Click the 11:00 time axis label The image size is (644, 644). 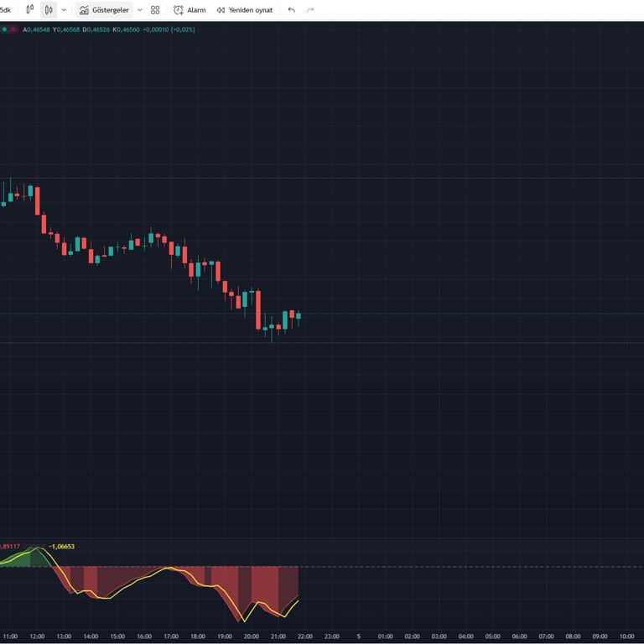(10, 636)
